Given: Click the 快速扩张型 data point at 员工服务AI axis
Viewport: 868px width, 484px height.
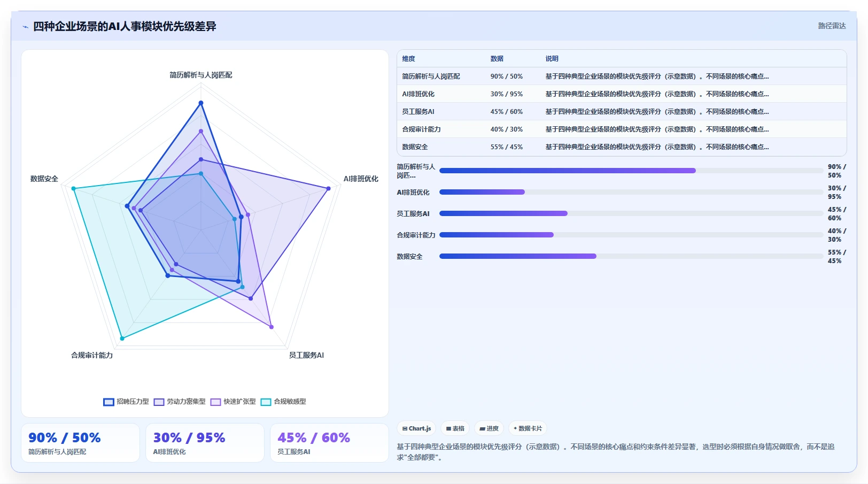Looking at the screenshot, I should pos(272,327).
